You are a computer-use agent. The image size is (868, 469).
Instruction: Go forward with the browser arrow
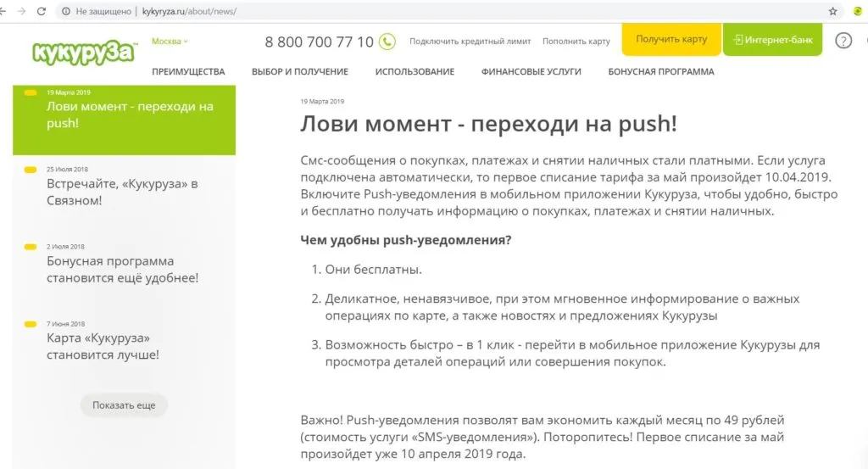pos(21,11)
